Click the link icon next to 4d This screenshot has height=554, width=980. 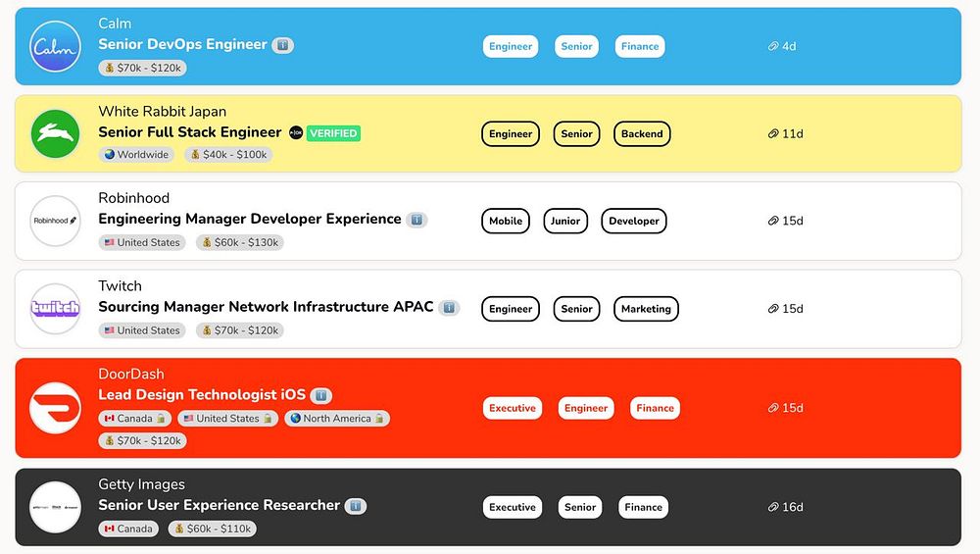pos(773,46)
